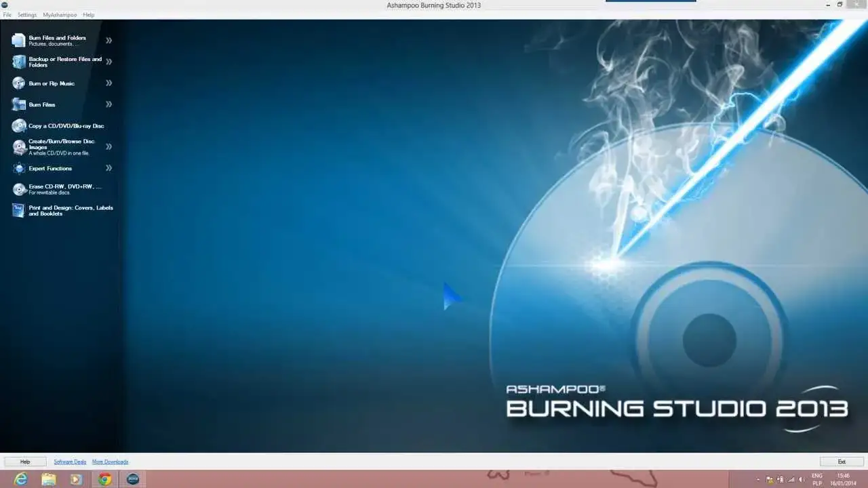Select the "Erase CD-RW, DVD+RW" label
The image size is (868, 488).
pos(64,186)
